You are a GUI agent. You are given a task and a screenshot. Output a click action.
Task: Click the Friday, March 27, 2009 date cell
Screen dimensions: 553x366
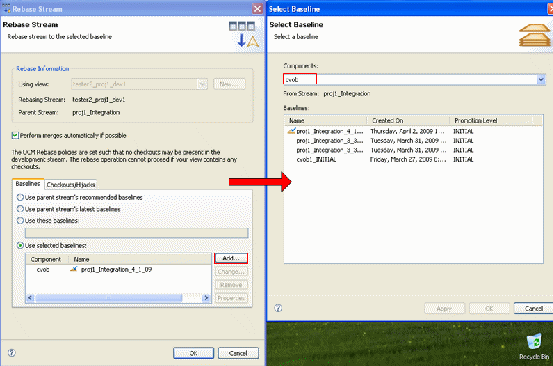click(x=408, y=160)
